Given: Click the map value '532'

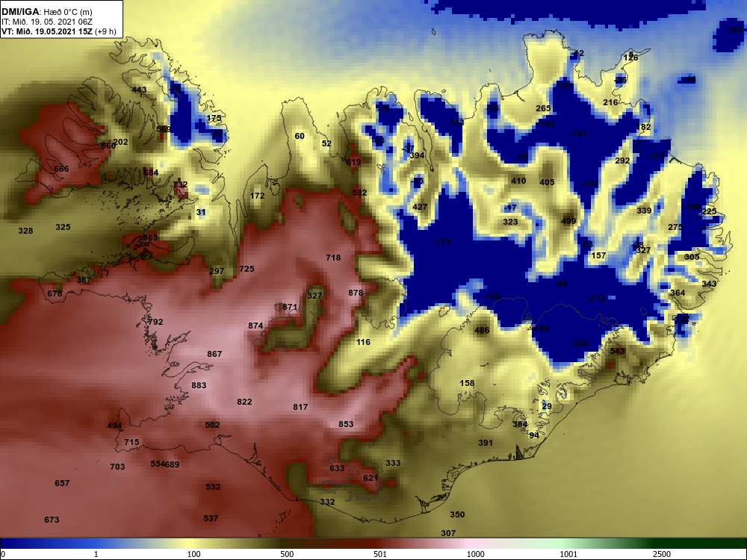Looking at the screenshot, I should (x=214, y=487).
